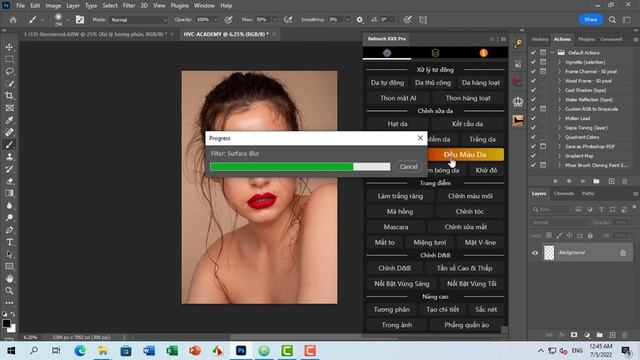Select the Pen tool
640x360 pixels.
(9, 230)
